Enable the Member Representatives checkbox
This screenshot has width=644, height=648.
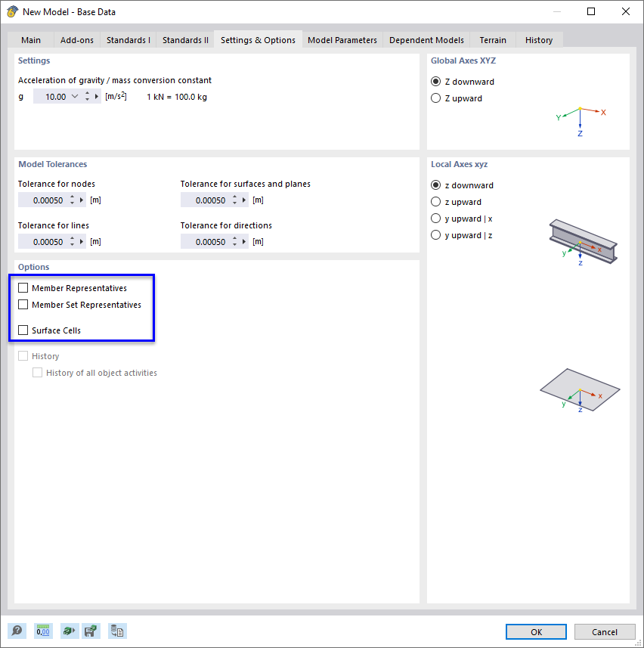pos(23,287)
